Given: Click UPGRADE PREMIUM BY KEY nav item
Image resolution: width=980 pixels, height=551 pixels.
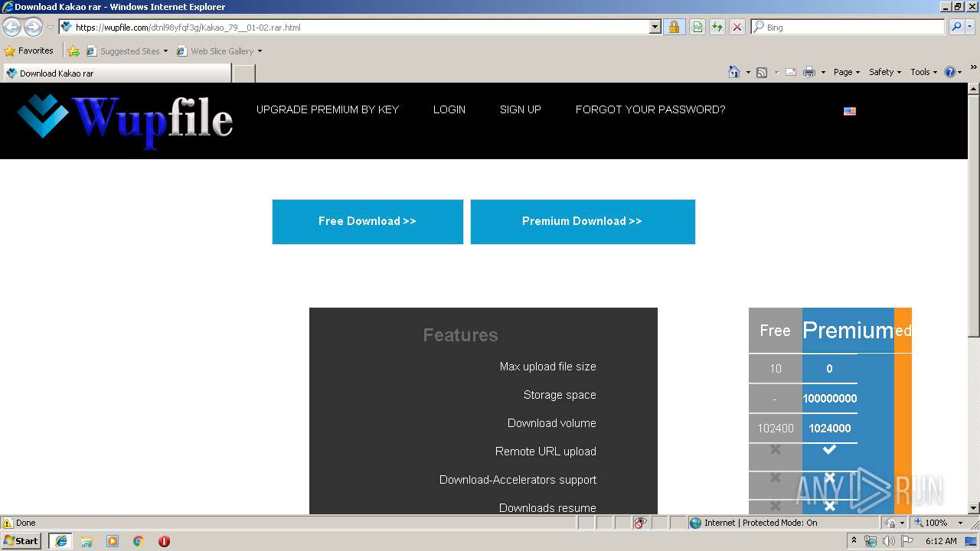Looking at the screenshot, I should [x=328, y=109].
